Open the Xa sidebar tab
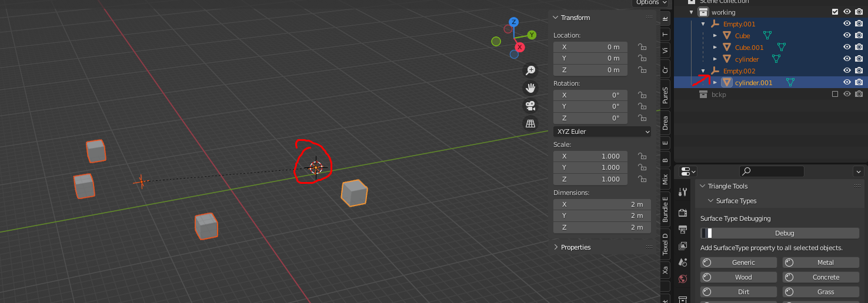The image size is (868, 303). (x=665, y=270)
